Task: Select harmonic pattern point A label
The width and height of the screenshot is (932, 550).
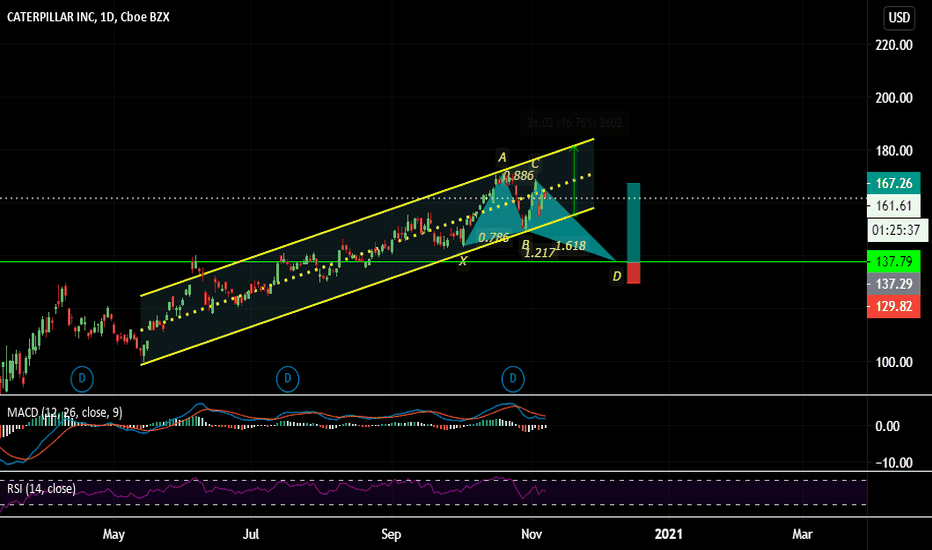Action: [x=502, y=158]
